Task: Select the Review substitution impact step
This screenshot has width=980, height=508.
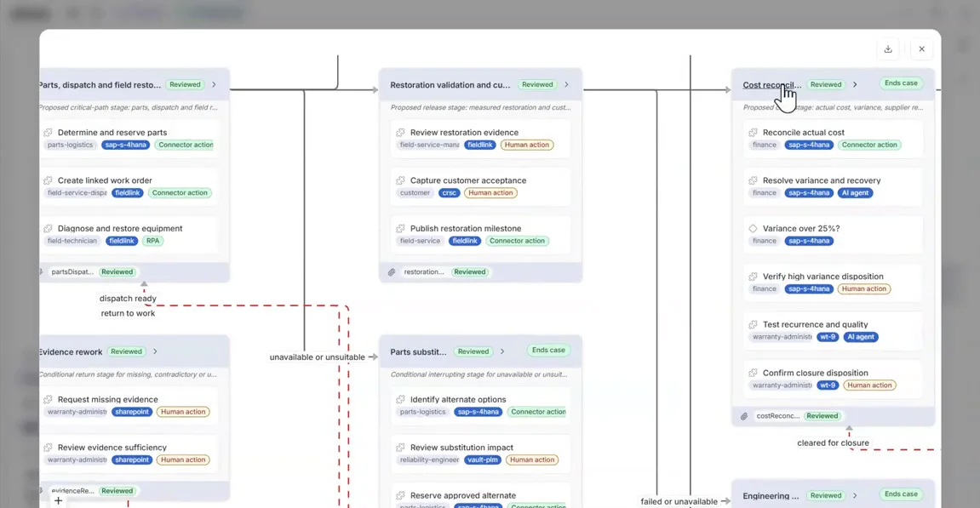Action: click(480, 453)
